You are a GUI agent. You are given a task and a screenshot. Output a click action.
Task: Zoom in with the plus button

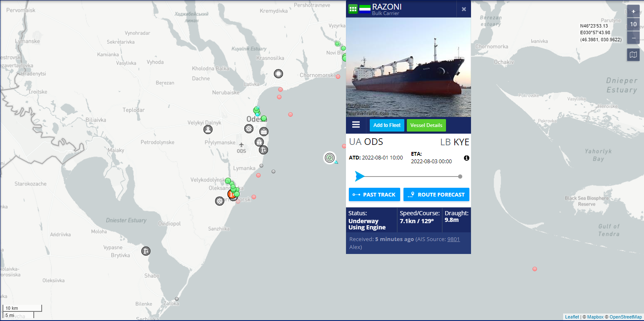(633, 11)
